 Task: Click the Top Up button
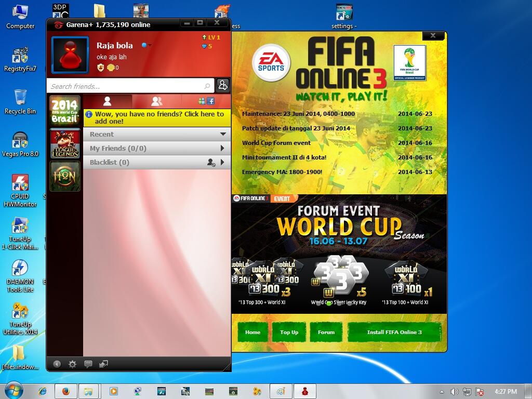[x=289, y=332]
